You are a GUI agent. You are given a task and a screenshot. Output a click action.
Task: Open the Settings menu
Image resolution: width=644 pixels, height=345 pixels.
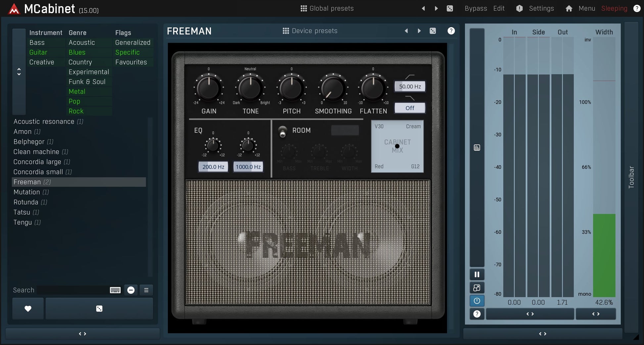[541, 9]
